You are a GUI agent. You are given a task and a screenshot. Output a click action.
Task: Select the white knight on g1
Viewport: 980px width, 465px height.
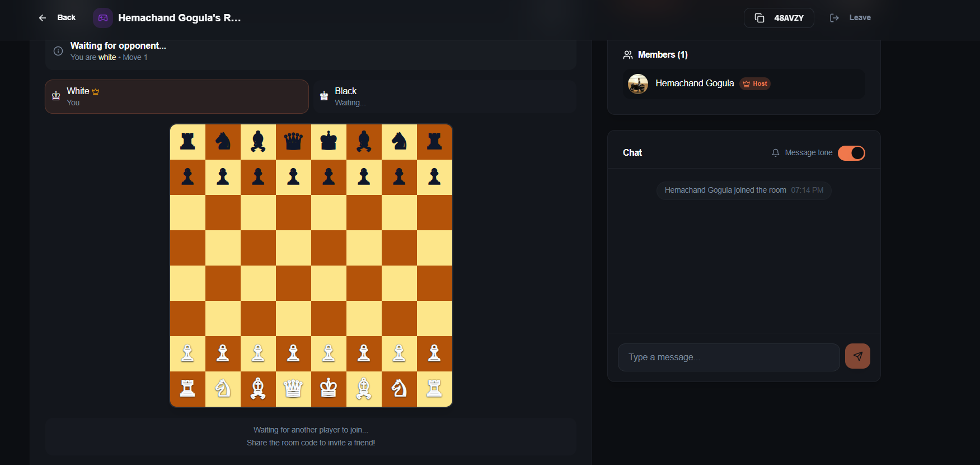click(399, 389)
